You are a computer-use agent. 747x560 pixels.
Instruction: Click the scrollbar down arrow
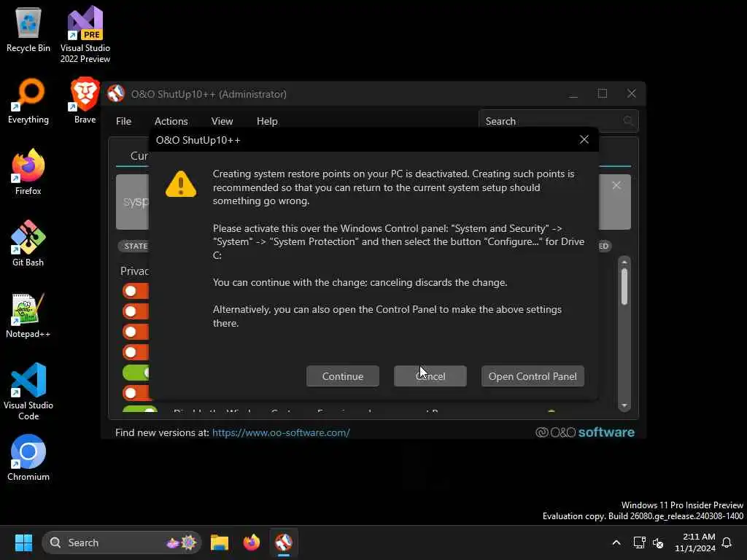624,405
